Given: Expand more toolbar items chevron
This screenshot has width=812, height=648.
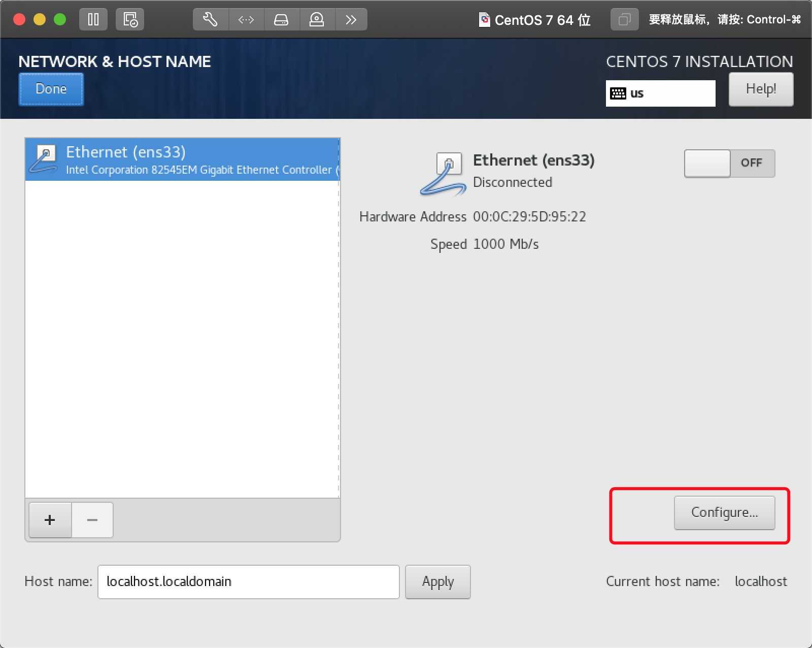Looking at the screenshot, I should pyautogui.click(x=351, y=20).
